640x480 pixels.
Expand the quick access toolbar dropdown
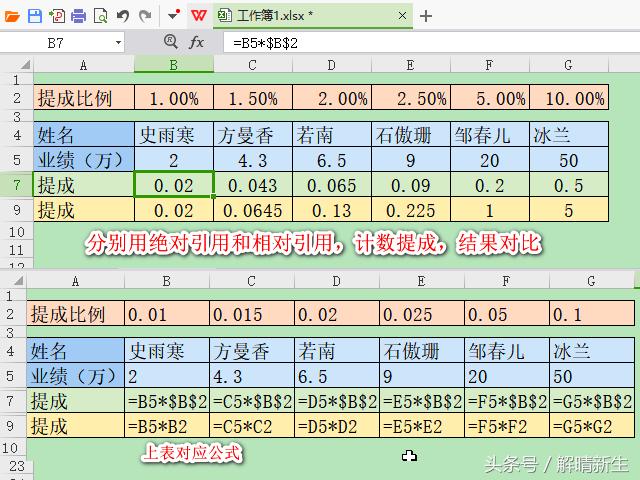point(174,16)
